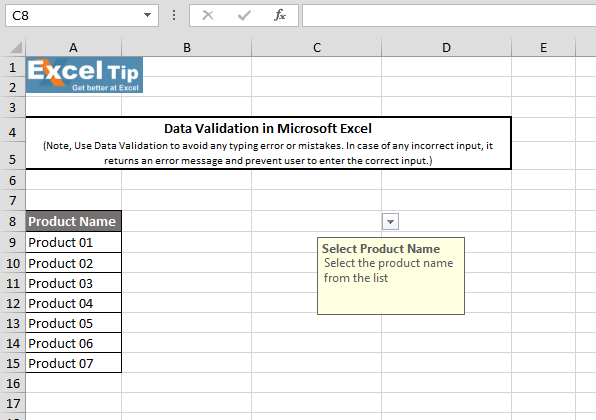
Task: Select column C header
Action: click(x=317, y=48)
